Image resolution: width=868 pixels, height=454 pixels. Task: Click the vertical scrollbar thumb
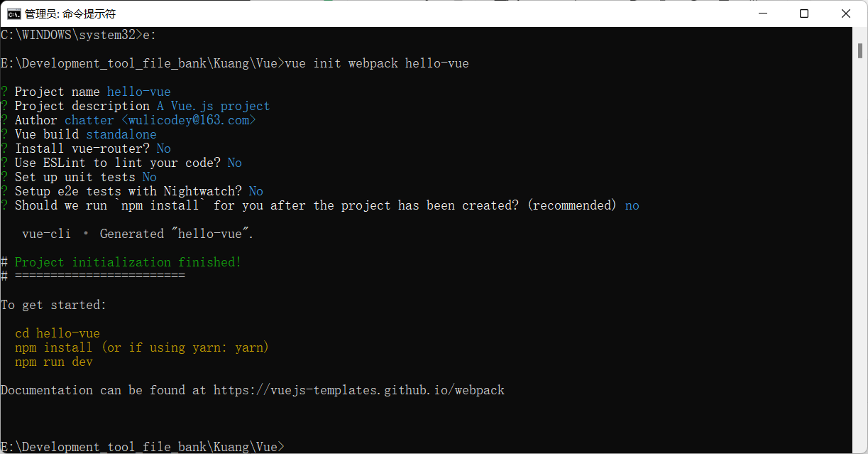tap(860, 50)
